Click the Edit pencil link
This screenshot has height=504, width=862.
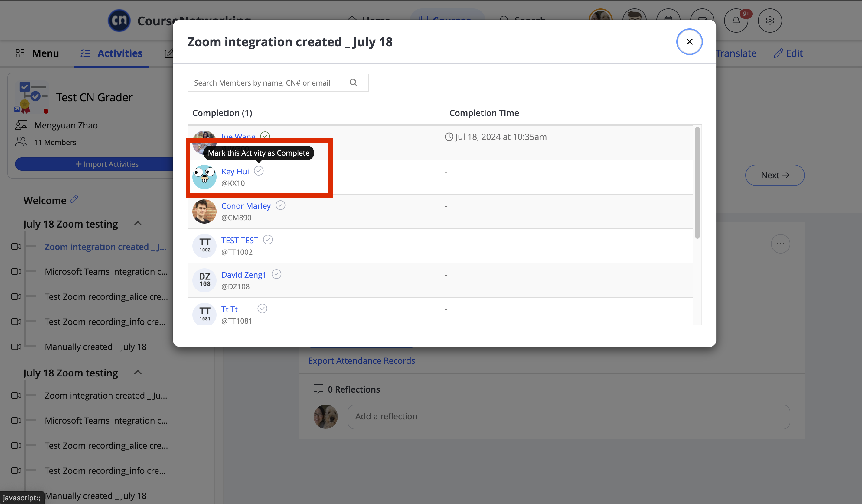tap(788, 53)
